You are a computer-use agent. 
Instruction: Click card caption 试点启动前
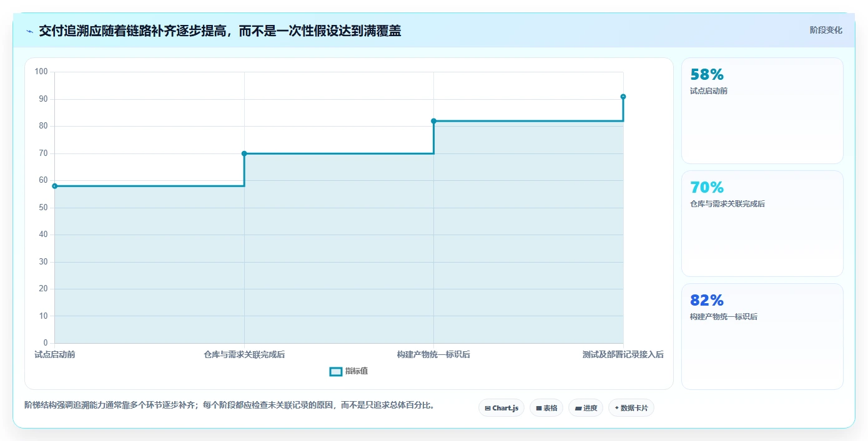point(709,91)
